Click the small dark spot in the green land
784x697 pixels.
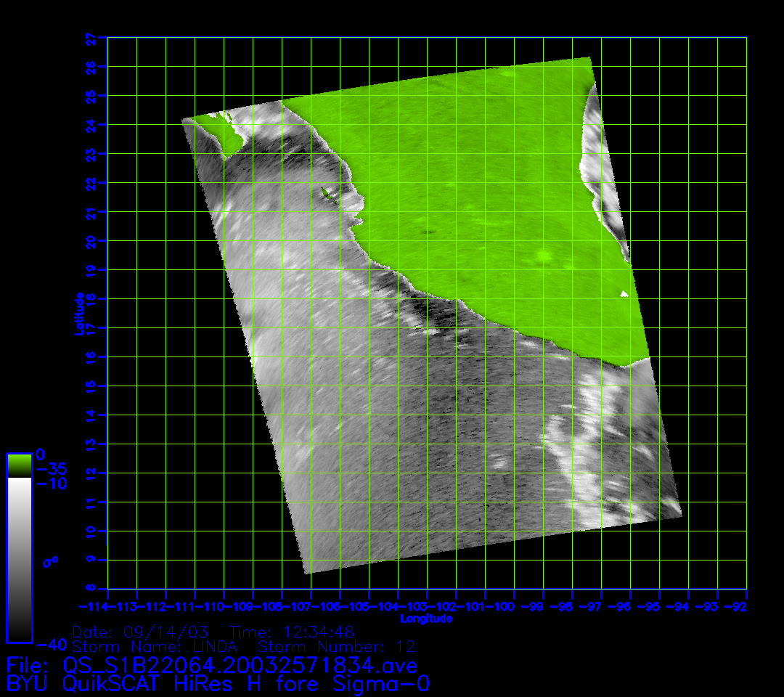click(428, 232)
